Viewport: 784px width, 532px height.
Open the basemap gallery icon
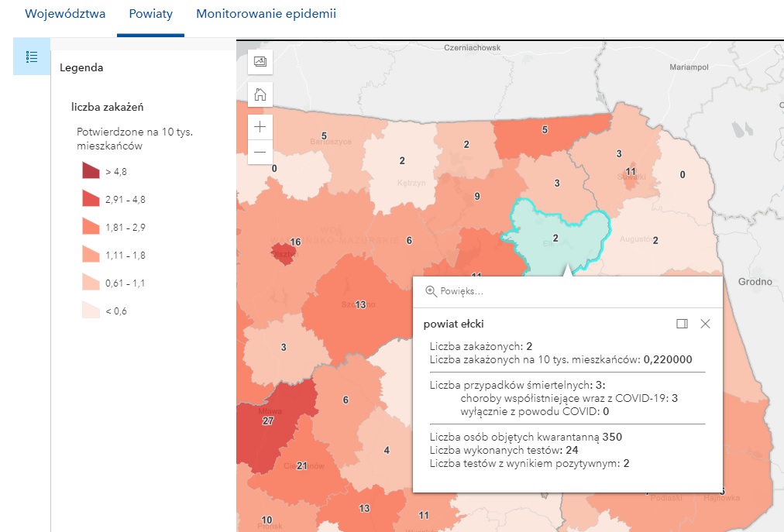click(260, 61)
